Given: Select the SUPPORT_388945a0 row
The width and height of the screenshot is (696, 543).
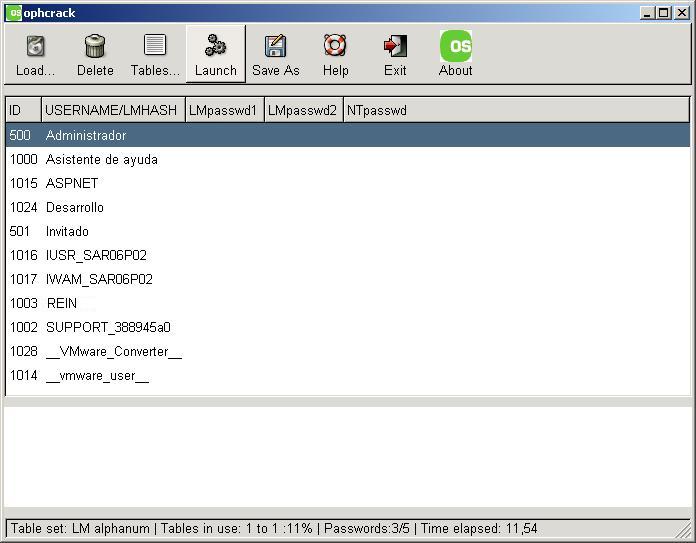Looking at the screenshot, I should click(x=348, y=327).
